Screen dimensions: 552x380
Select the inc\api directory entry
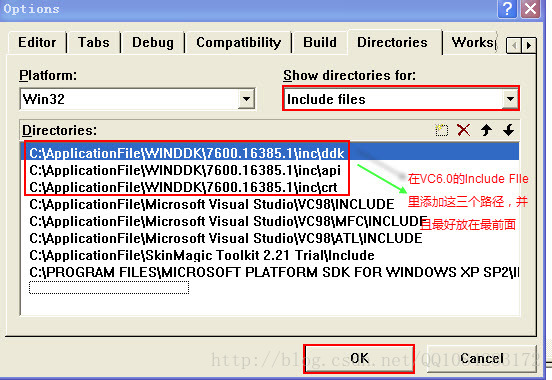[270, 170]
